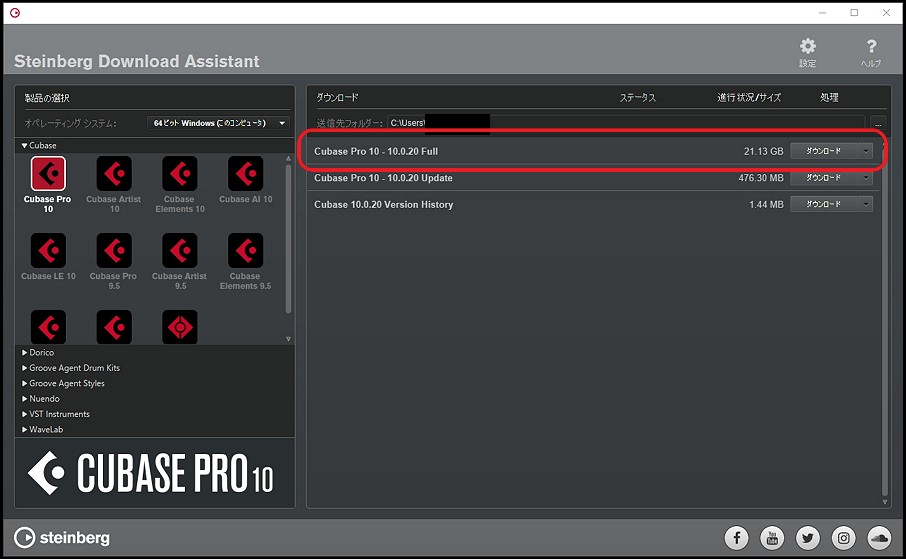906x559 pixels.
Task: Close the Download Assistant window
Action: tap(886, 13)
